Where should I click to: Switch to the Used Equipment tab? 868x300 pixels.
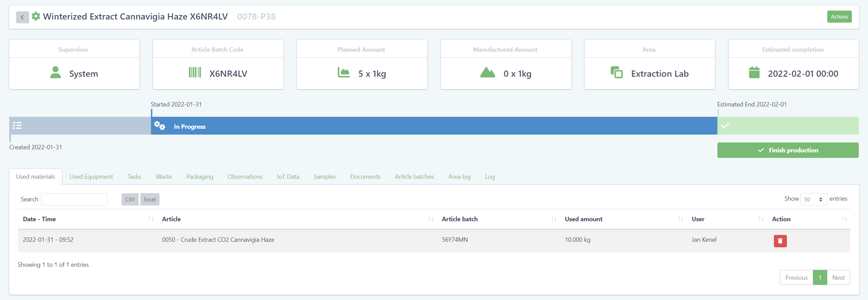(91, 177)
